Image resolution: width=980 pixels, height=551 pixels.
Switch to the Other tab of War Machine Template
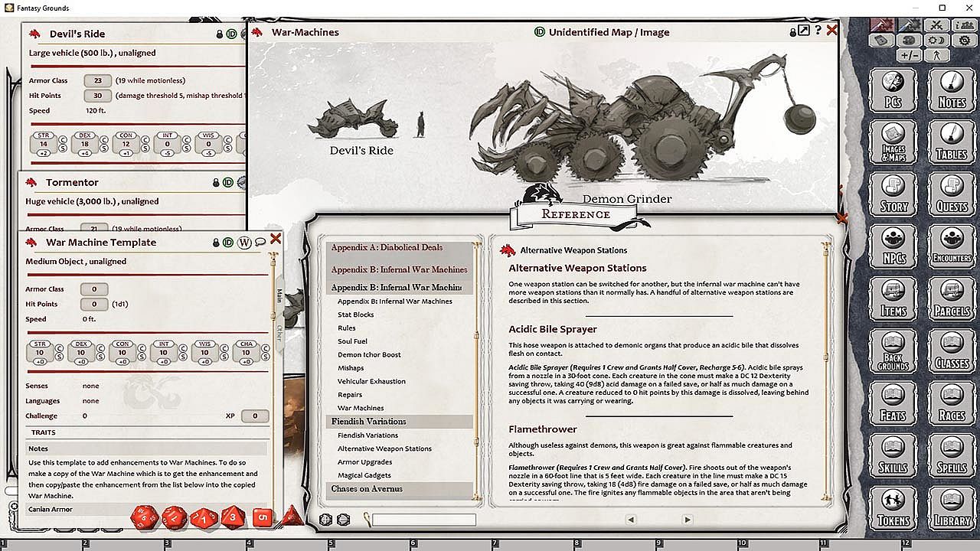coord(279,332)
